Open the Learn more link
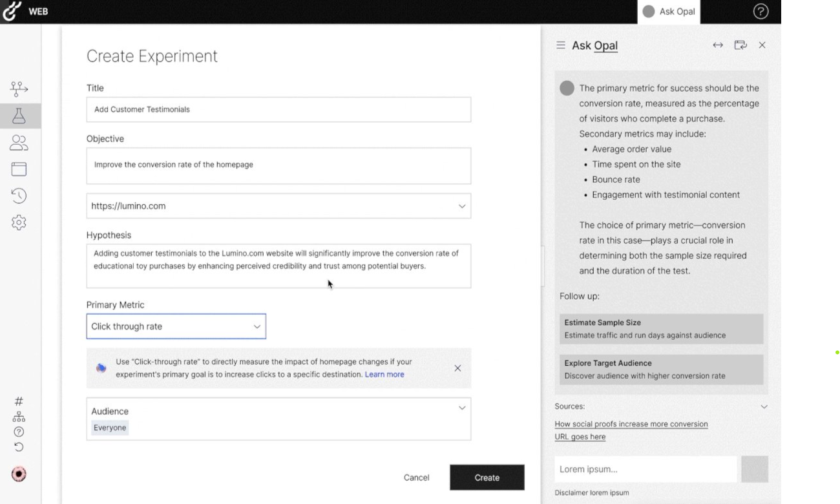This screenshot has width=840, height=504. pyautogui.click(x=384, y=375)
